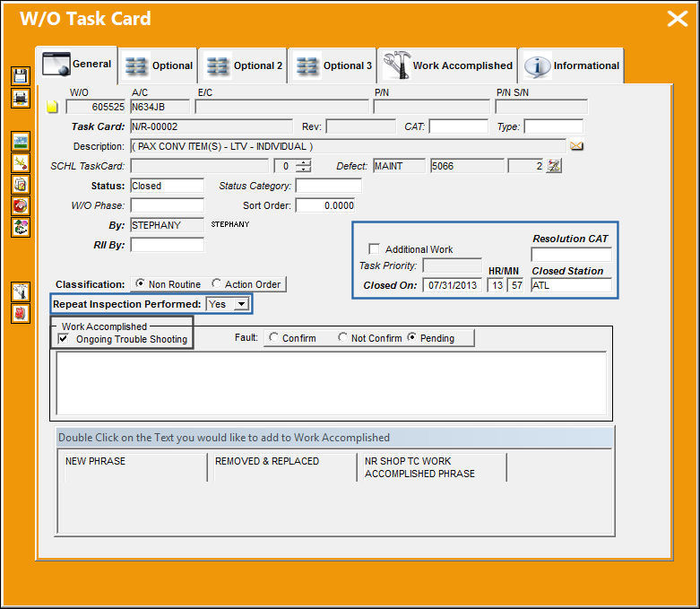
Task: Set Fault to Confirm
Action: coord(273,338)
